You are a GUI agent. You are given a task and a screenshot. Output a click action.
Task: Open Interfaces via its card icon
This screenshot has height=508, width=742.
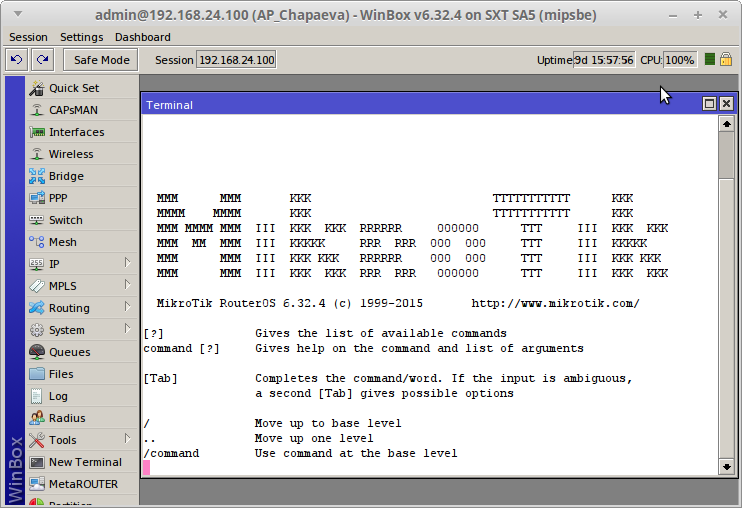pyautogui.click(x=36, y=132)
